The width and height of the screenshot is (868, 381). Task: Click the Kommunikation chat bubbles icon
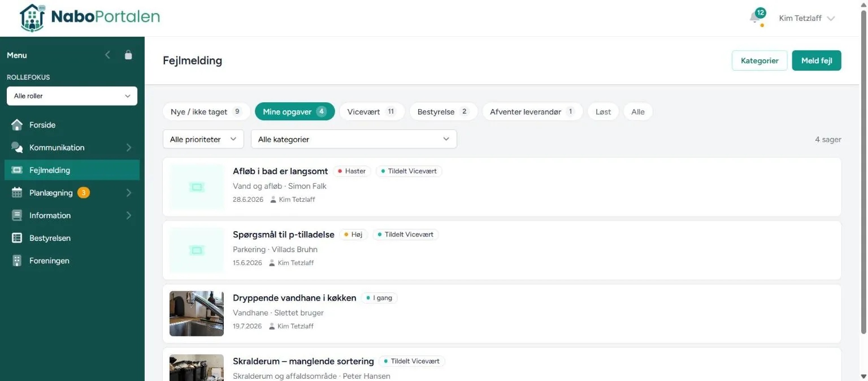point(17,148)
